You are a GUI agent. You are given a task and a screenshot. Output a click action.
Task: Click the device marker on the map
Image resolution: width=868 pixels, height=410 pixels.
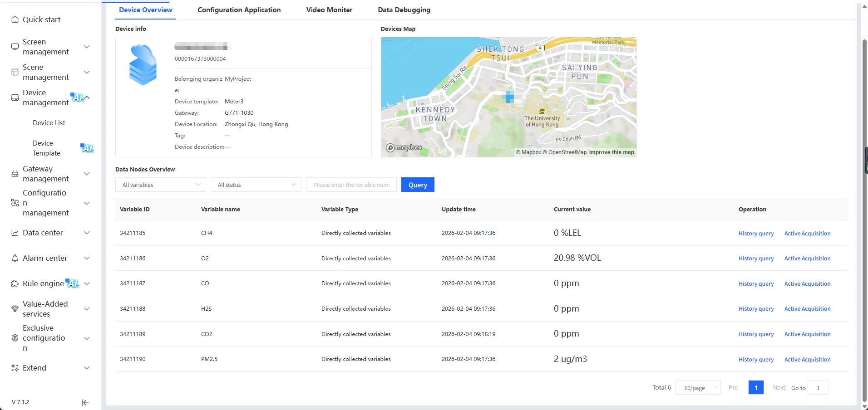pos(509,96)
